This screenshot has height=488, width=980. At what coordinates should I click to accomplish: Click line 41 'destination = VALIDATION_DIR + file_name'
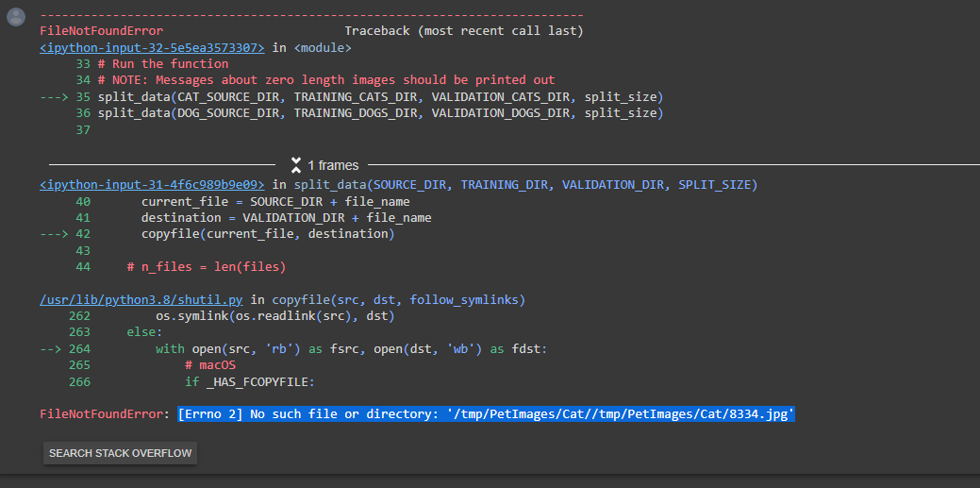click(x=286, y=218)
